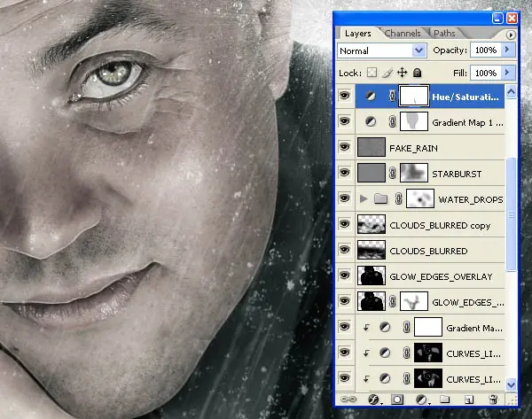Click the Fill percentage field
The image size is (532, 419).
click(x=486, y=73)
